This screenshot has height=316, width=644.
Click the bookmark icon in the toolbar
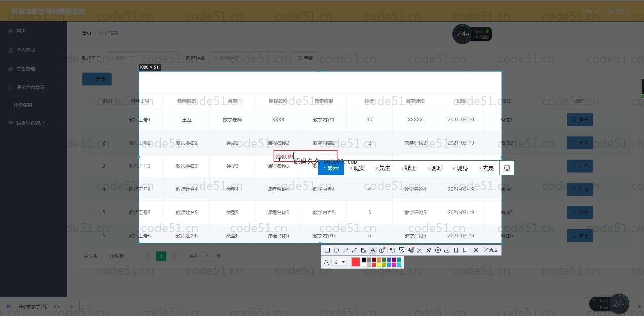point(465,250)
